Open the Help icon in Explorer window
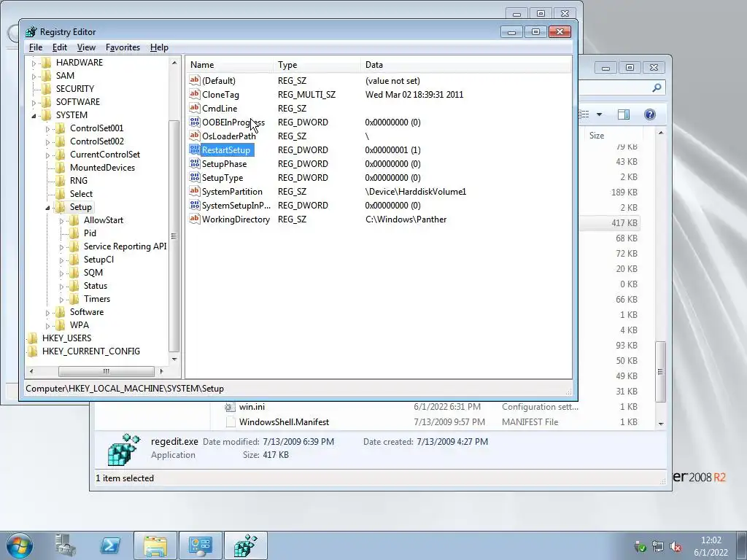This screenshot has width=747, height=560. (x=650, y=114)
